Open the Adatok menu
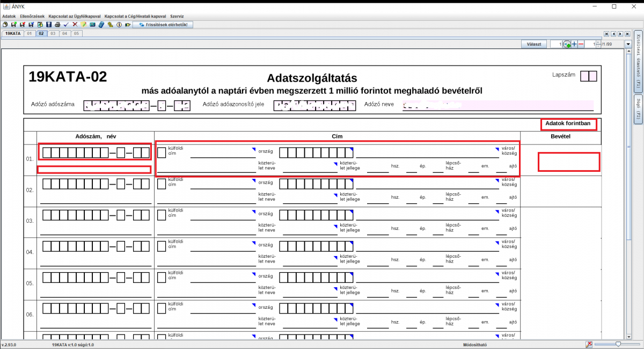644x349 pixels. pyautogui.click(x=9, y=17)
